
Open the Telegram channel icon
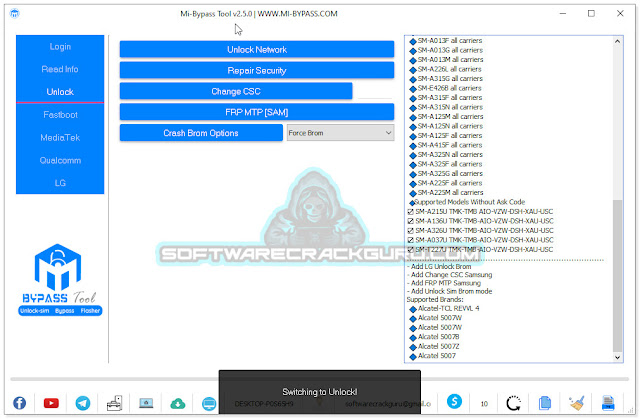[x=83, y=403]
